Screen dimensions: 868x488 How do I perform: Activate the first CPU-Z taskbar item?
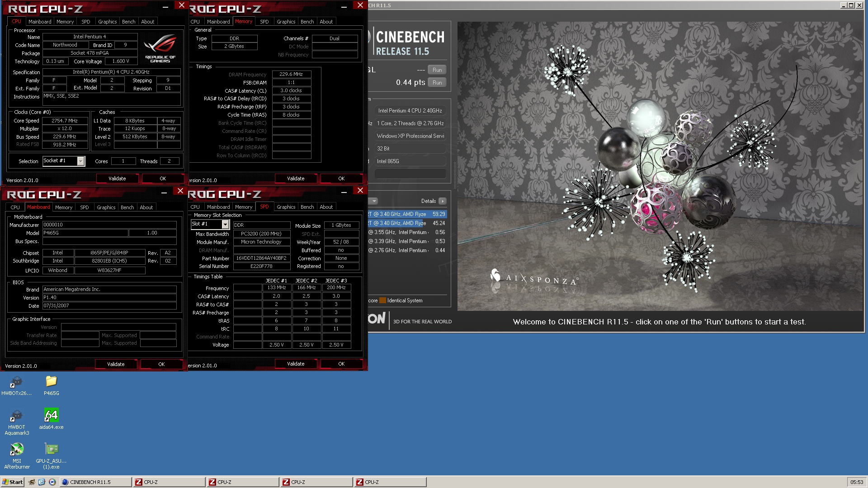(169, 482)
